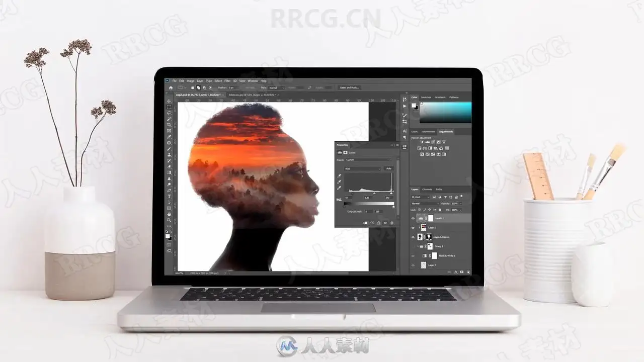Toggle layer visibility eye in Properties panel
The width and height of the screenshot is (644, 362).
385,223
